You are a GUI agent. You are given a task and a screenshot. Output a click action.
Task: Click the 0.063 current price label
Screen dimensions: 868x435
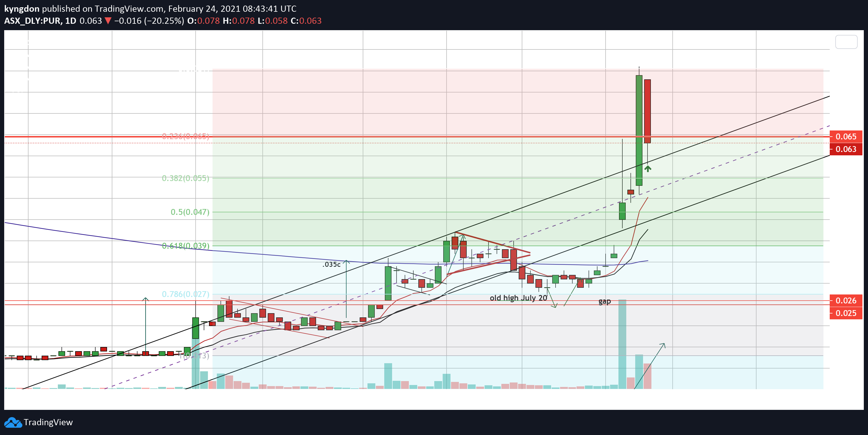coord(846,149)
